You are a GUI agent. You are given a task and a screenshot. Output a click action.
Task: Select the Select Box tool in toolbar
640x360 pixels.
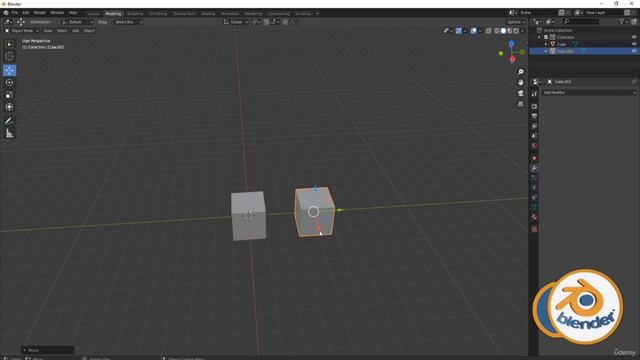(x=9, y=44)
